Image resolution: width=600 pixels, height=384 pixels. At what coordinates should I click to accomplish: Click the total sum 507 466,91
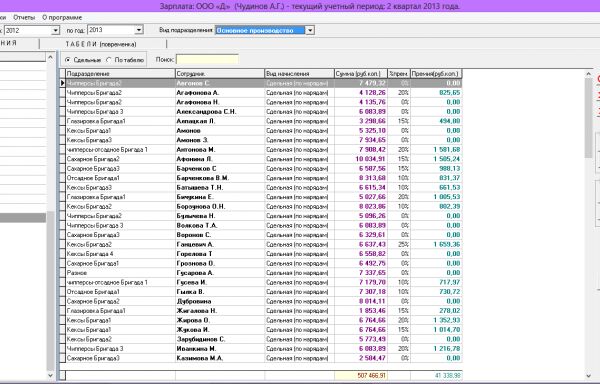(x=361, y=376)
